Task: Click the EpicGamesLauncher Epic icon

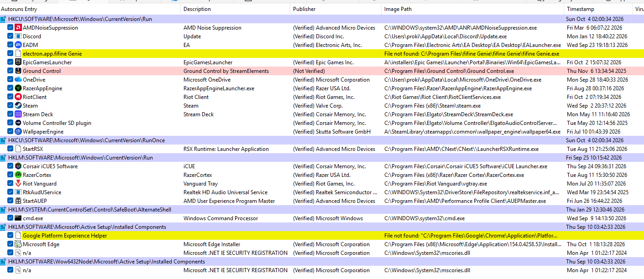Action: point(18,62)
